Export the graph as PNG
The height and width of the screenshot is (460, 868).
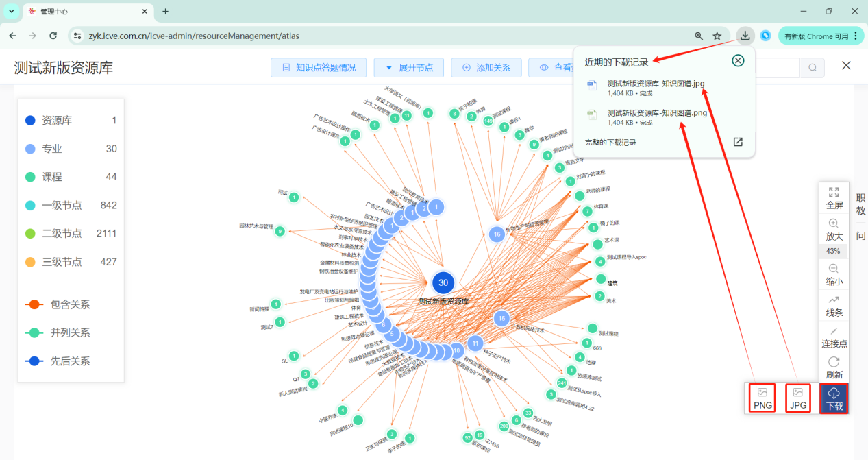(x=762, y=398)
